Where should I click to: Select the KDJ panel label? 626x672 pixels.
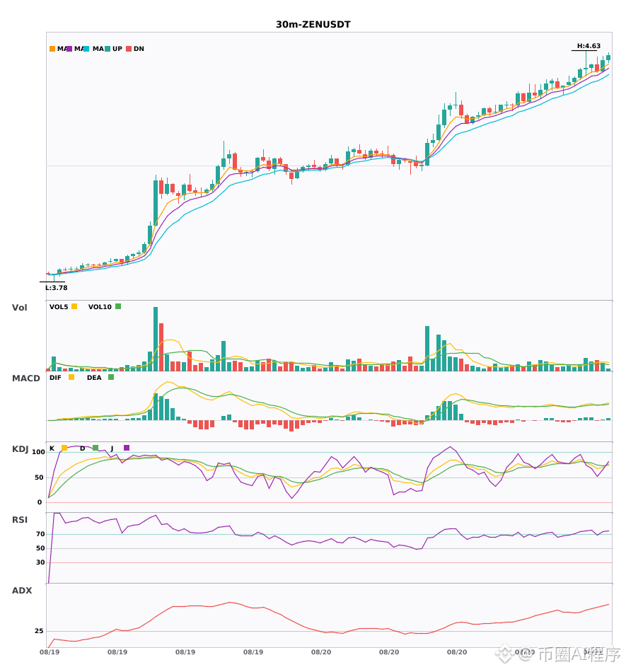point(20,449)
